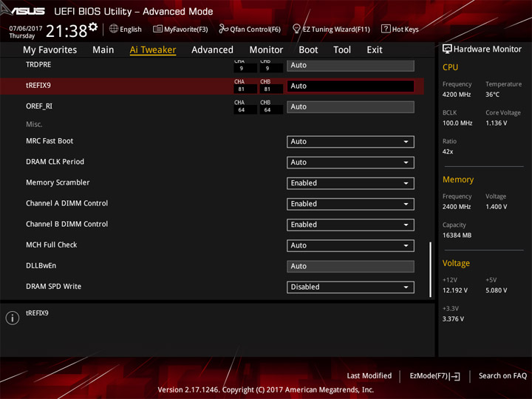The height and width of the screenshot is (399, 532).
Task: Open the DRAM SPD Write dropdown
Action: (x=350, y=287)
